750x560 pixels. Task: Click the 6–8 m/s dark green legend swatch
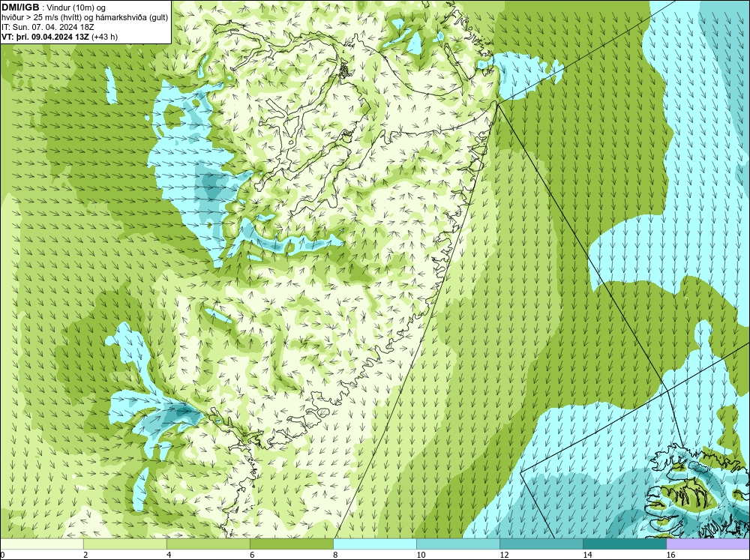[x=292, y=544]
